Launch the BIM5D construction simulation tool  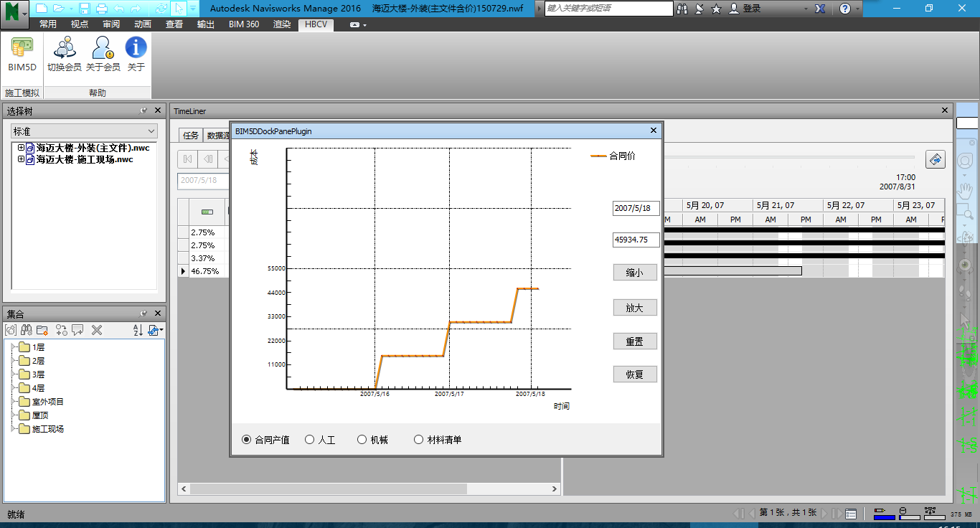click(22, 55)
